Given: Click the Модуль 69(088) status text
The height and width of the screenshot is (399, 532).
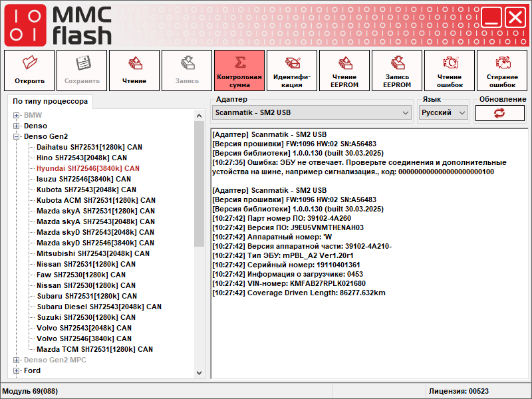Looking at the screenshot, I should (x=30, y=391).
